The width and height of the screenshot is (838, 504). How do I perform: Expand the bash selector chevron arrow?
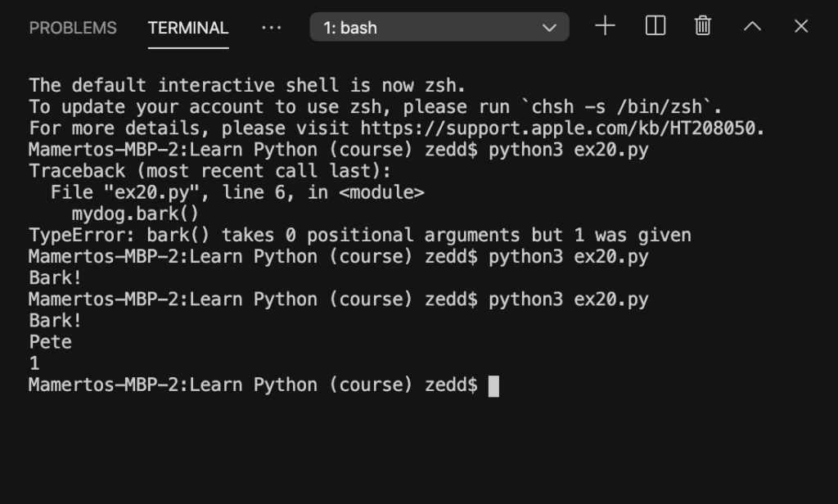pos(549,27)
